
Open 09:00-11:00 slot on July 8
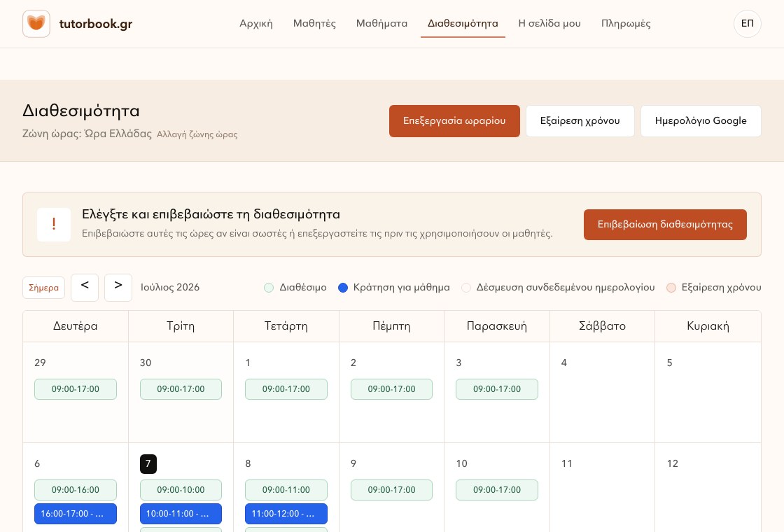pyautogui.click(x=286, y=490)
